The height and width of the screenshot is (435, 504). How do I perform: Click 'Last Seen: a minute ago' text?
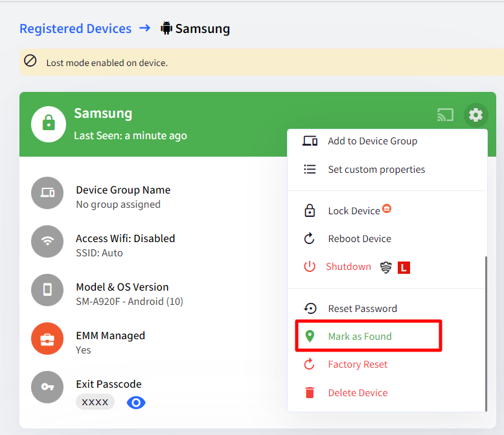(x=130, y=135)
